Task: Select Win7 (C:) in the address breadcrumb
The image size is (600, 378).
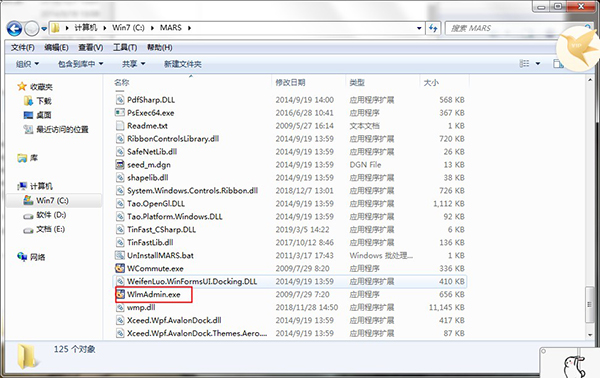Action: click(x=128, y=28)
